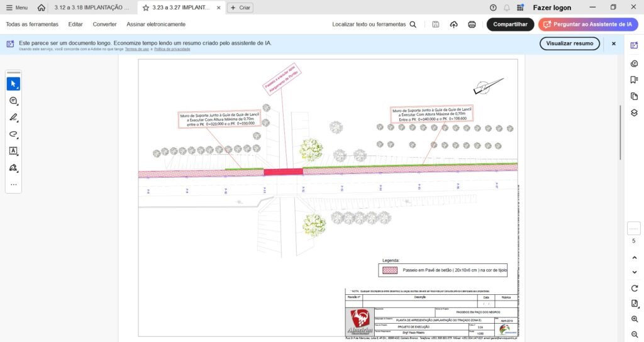Select the arrow selection tool
The image size is (644, 342).
pyautogui.click(x=13, y=84)
